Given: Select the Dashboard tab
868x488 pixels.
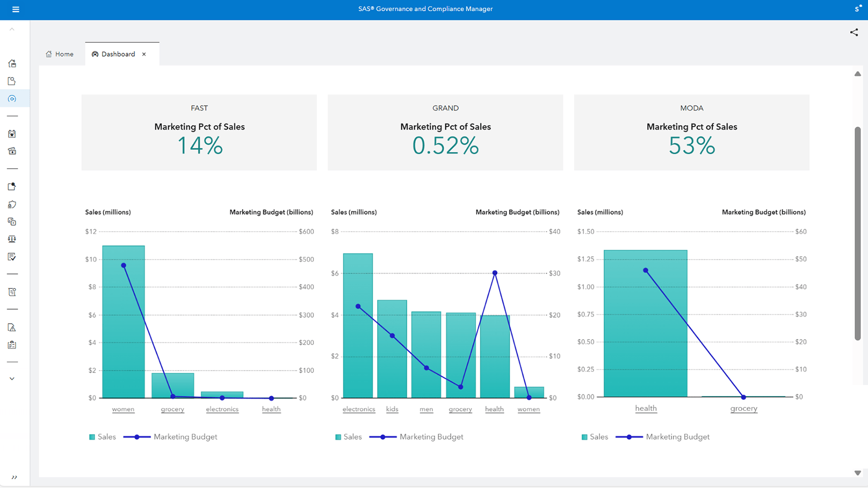Looking at the screenshot, I should [x=117, y=54].
